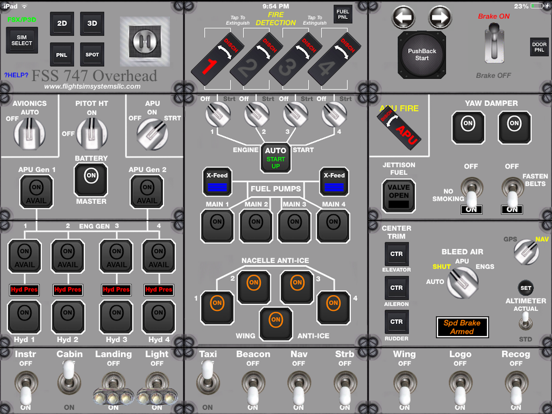Open the FUEL PNL panel

click(343, 14)
